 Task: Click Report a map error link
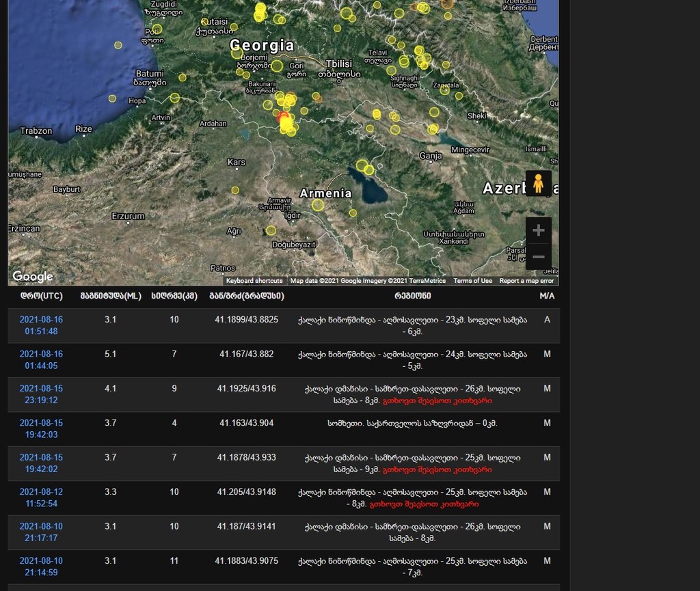(x=526, y=281)
